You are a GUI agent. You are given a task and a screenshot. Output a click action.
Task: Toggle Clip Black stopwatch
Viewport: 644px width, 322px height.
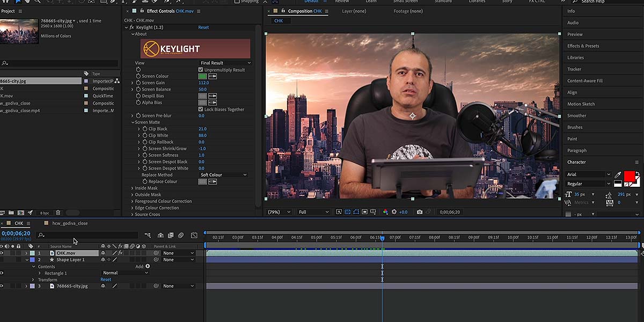[145, 129]
